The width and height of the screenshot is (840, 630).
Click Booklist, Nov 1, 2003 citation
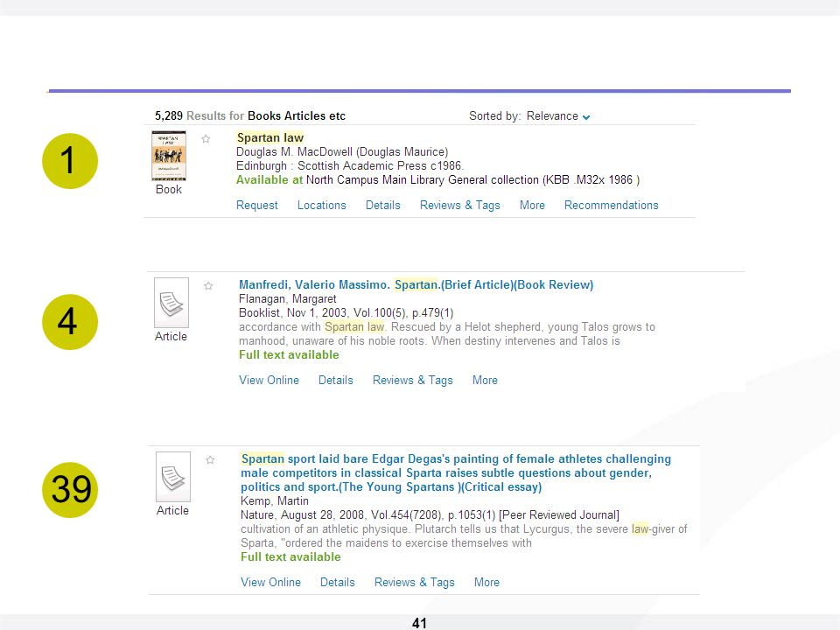coord(346,313)
